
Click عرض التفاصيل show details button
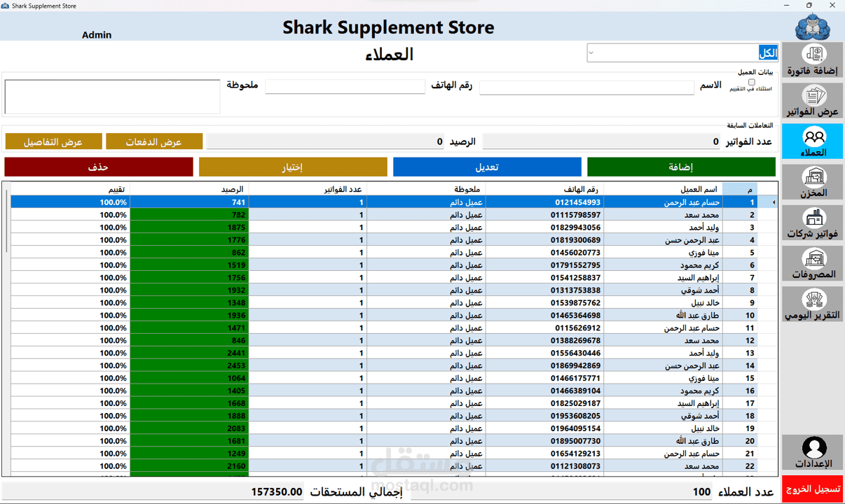point(53,141)
